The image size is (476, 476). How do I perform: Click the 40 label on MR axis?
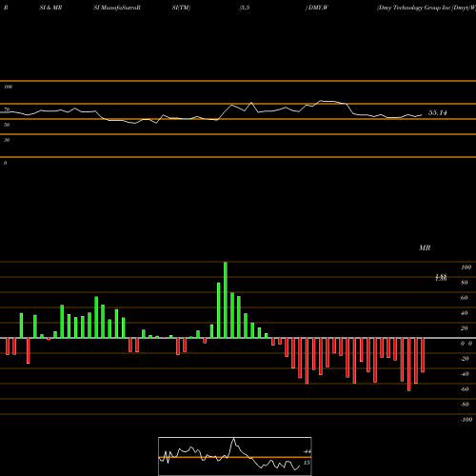pyautogui.click(x=465, y=313)
